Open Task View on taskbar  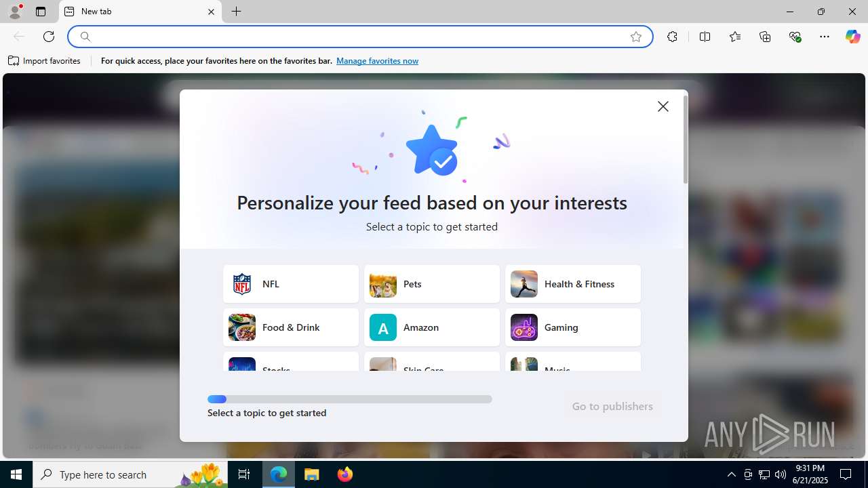click(244, 474)
